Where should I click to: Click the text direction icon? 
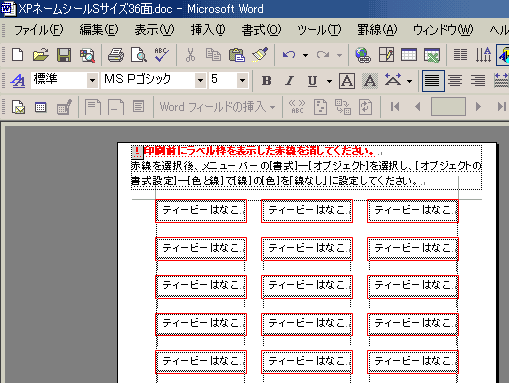click(483, 55)
